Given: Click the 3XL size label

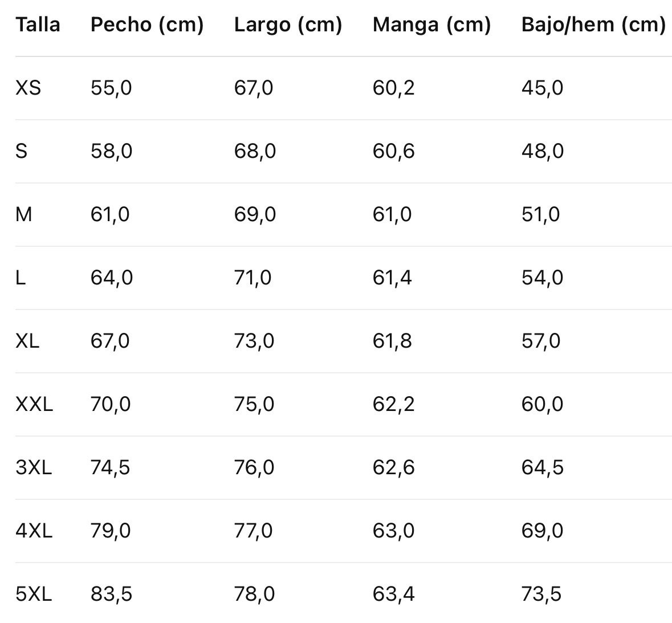Looking at the screenshot, I should click(34, 467).
